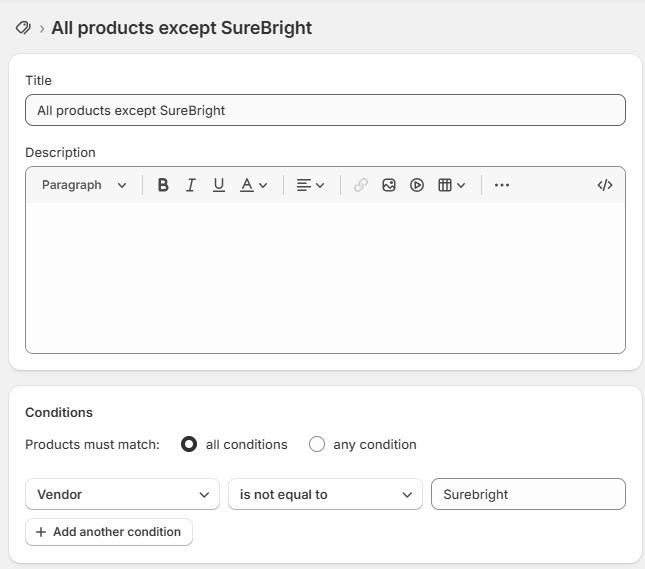Click the Conditions section heading
Image resolution: width=645 pixels, height=569 pixels.
coord(59,412)
